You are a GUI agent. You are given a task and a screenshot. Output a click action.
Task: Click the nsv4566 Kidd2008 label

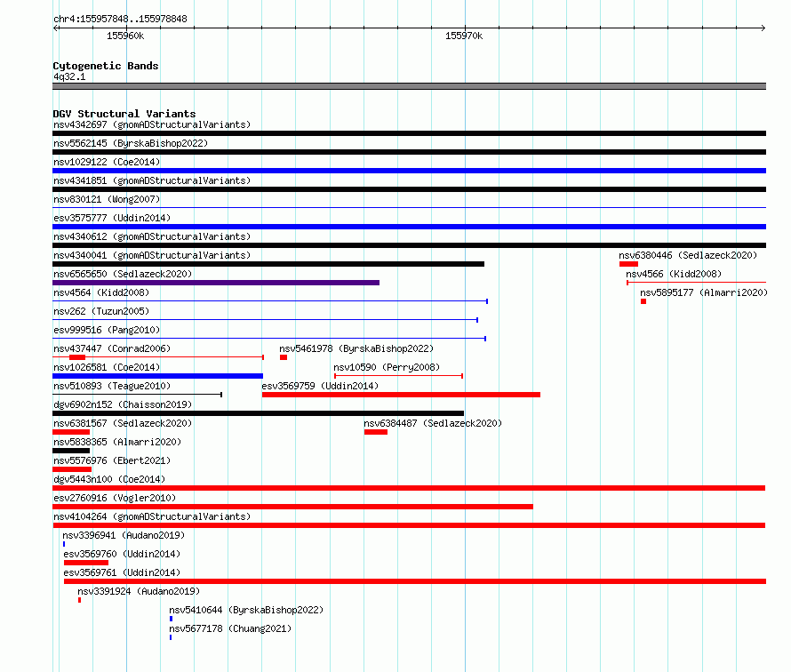(674, 274)
